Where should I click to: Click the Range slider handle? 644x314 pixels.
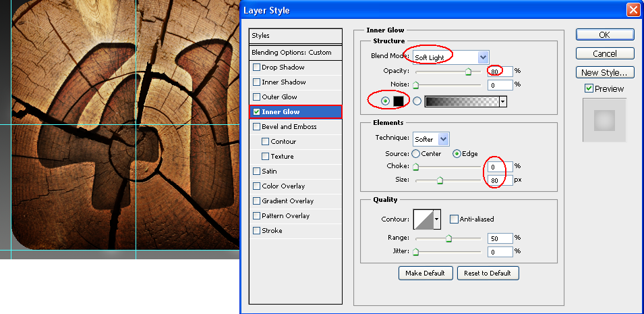[448, 238]
